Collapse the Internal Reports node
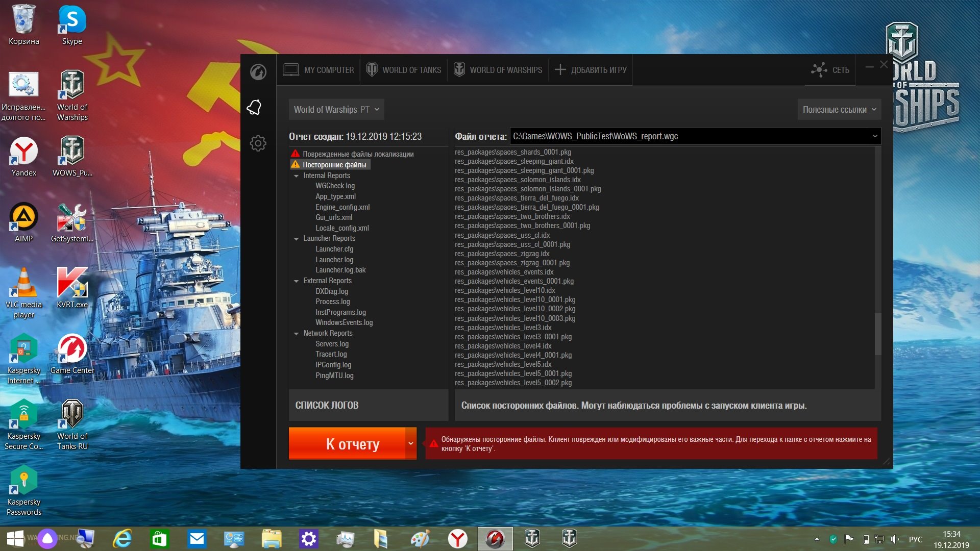The height and width of the screenshot is (551, 980). coord(296,176)
